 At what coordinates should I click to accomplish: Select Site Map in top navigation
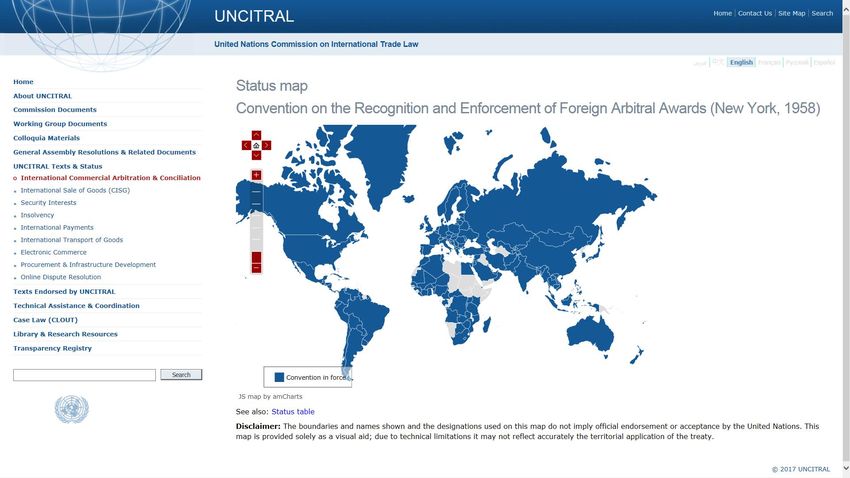(x=791, y=13)
